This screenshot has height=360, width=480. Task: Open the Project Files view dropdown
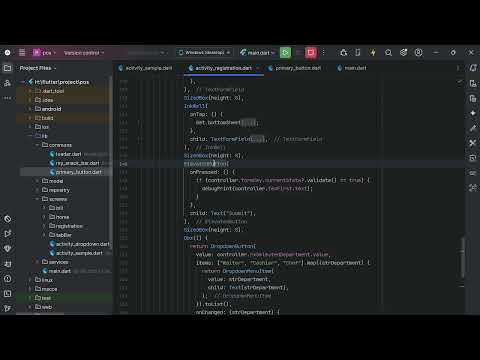click(x=38, y=68)
